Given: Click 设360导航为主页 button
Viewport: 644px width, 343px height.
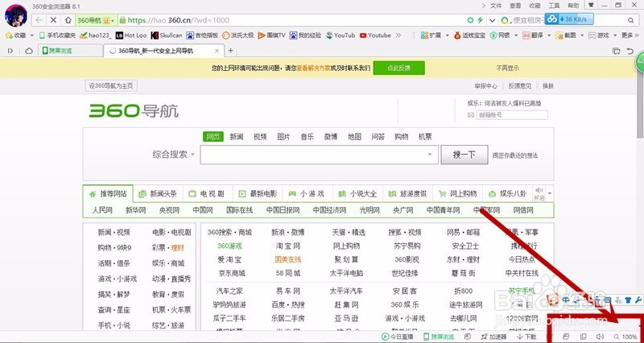Looking at the screenshot, I should [111, 86].
